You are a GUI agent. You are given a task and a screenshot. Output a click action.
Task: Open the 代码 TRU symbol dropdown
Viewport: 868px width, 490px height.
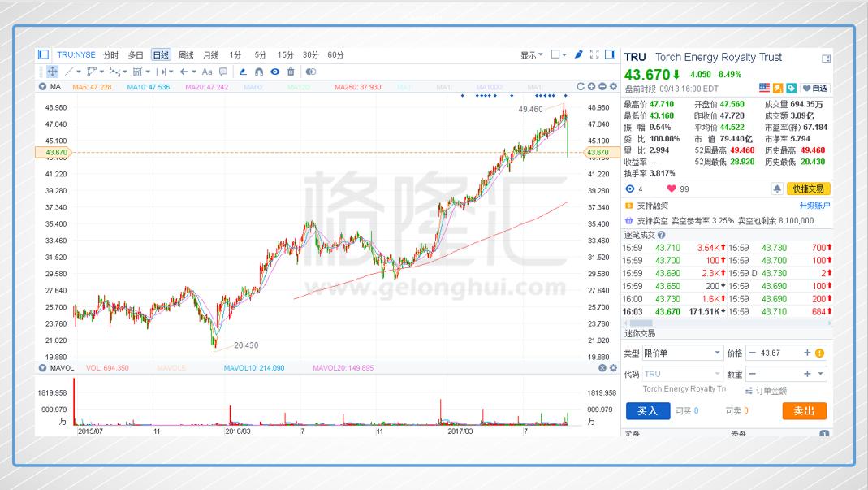point(683,374)
